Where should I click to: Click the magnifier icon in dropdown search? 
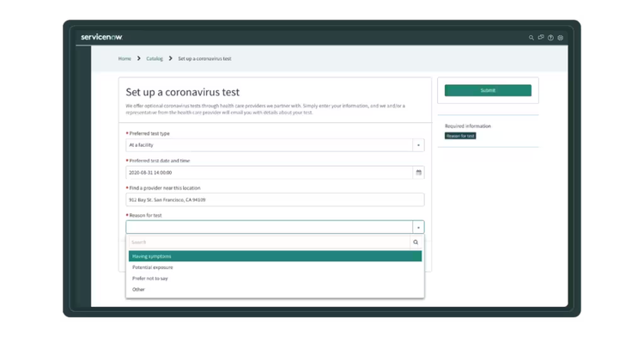tap(416, 242)
